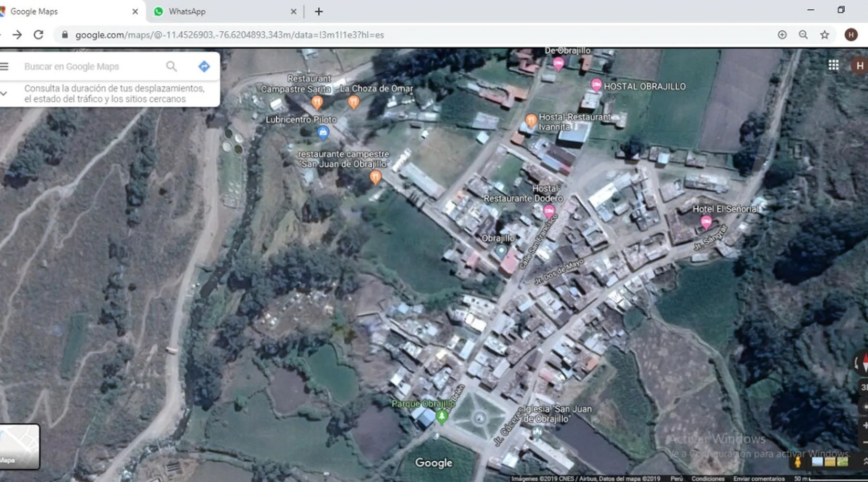
Task: Expand the travel info panel chevron
Action: [4, 94]
